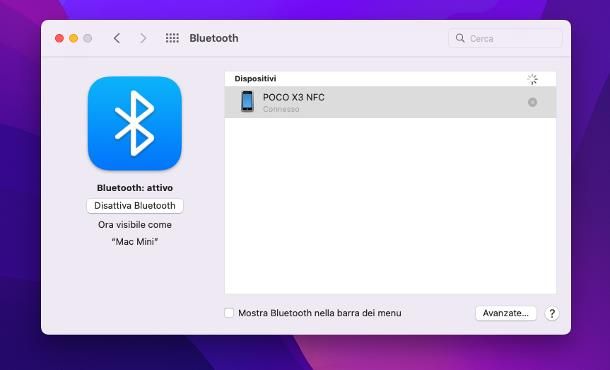
Task: Click the phone icon of POCO X3 NFC
Action: pyautogui.click(x=247, y=101)
